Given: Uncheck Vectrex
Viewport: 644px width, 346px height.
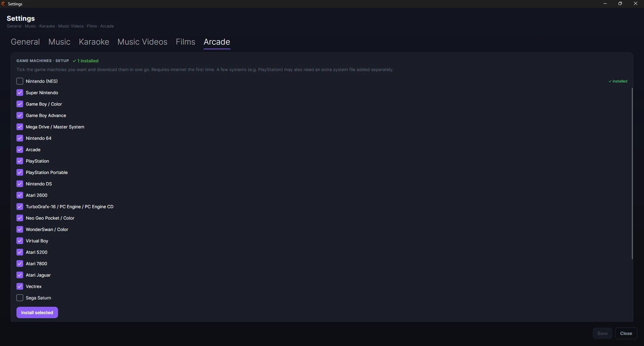Looking at the screenshot, I should pos(20,287).
